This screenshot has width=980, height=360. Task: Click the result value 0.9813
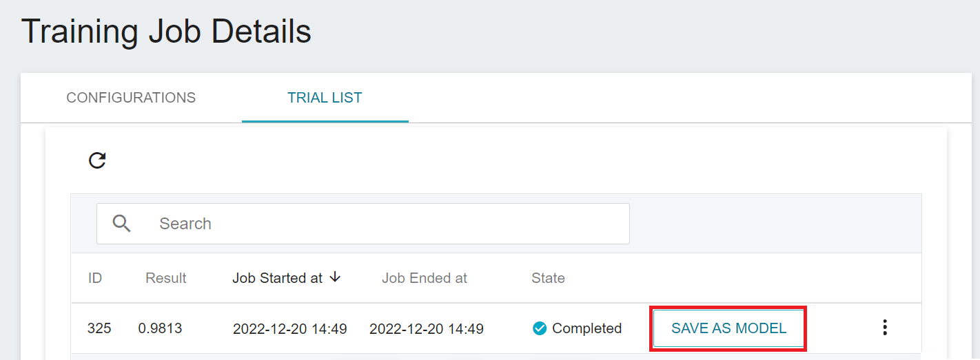[x=160, y=328]
